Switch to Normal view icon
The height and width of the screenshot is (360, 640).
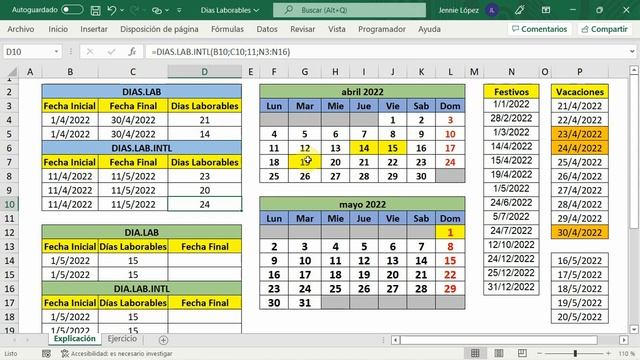(x=475, y=353)
